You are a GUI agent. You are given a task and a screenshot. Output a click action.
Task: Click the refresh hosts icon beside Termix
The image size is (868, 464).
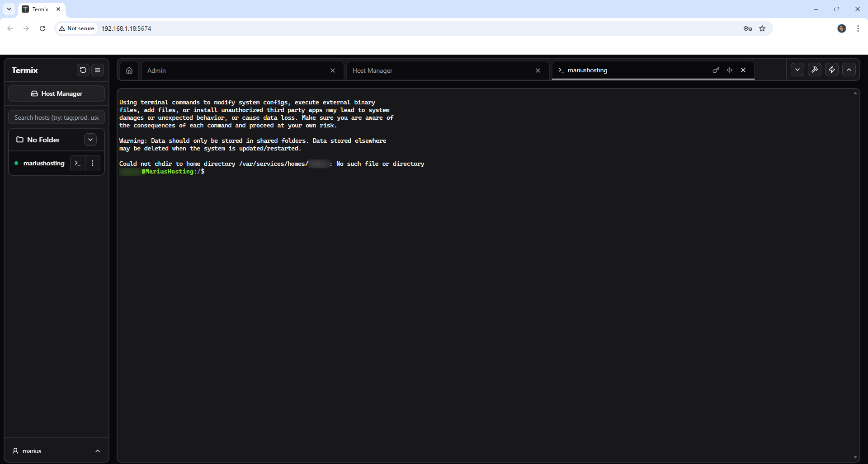83,70
